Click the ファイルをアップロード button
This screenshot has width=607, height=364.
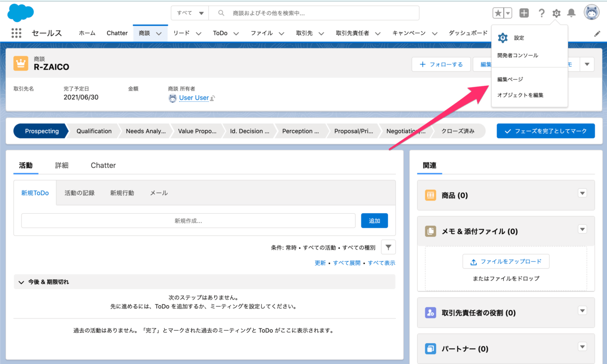(x=506, y=262)
